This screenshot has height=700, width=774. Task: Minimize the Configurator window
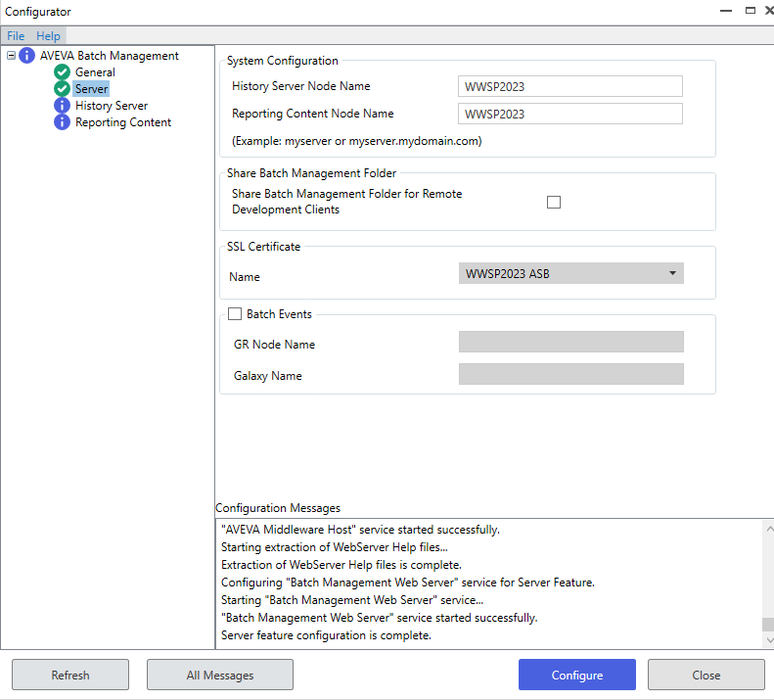tap(726, 11)
